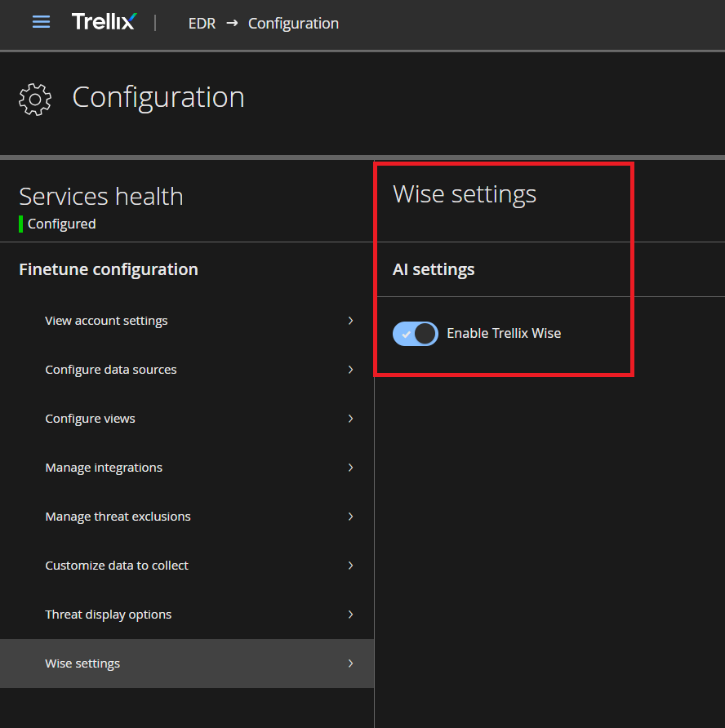
Task: Open Manage threat exclusions
Action: click(187, 517)
